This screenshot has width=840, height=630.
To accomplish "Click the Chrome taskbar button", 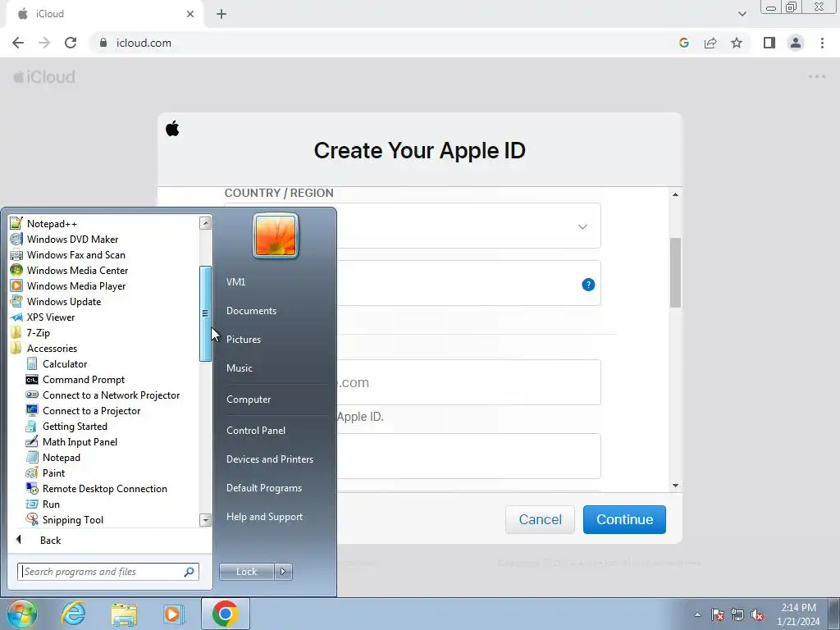I will [225, 614].
